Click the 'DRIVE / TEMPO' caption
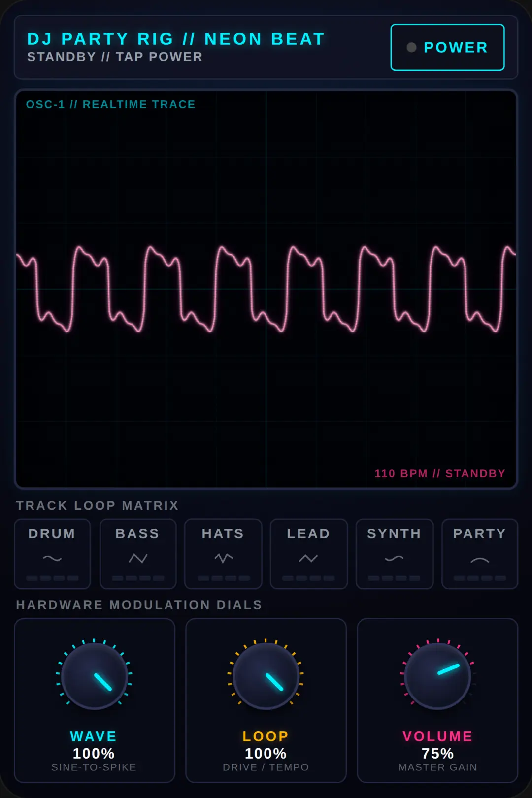This screenshot has height=798, width=532. click(266, 767)
